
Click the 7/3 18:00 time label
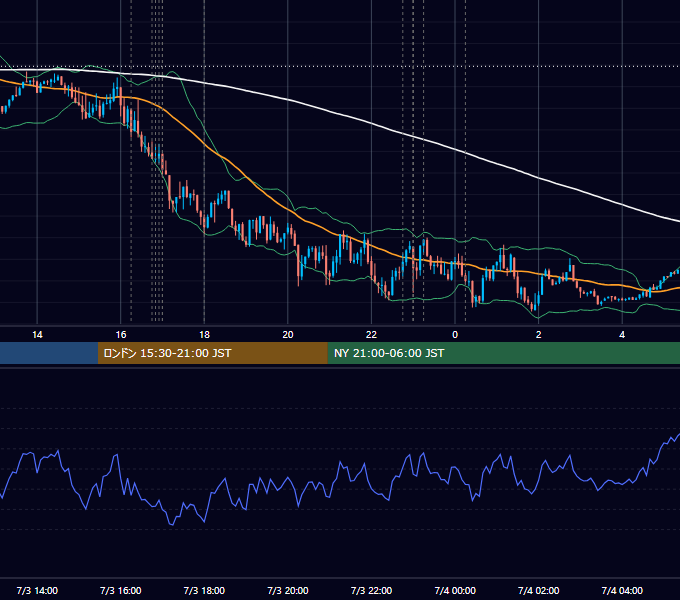point(204,590)
